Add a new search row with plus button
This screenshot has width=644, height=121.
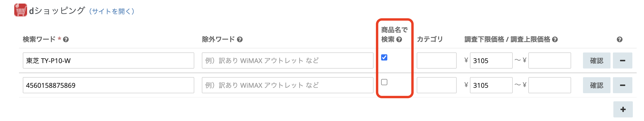click(623, 109)
